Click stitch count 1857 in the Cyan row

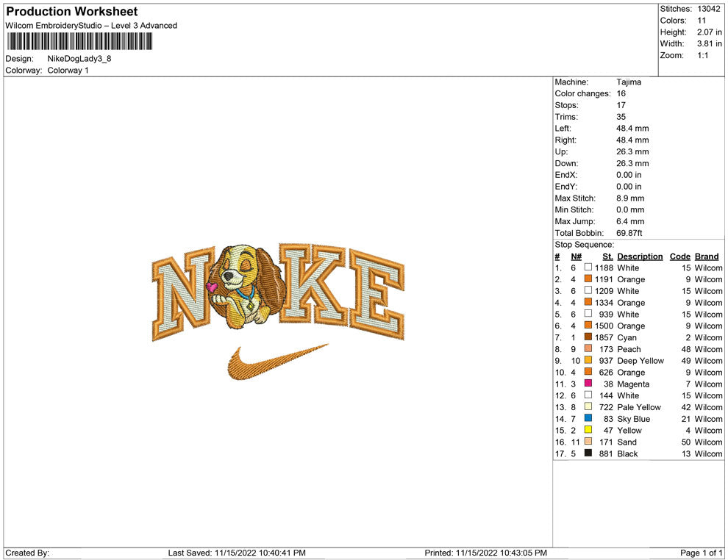pos(604,337)
